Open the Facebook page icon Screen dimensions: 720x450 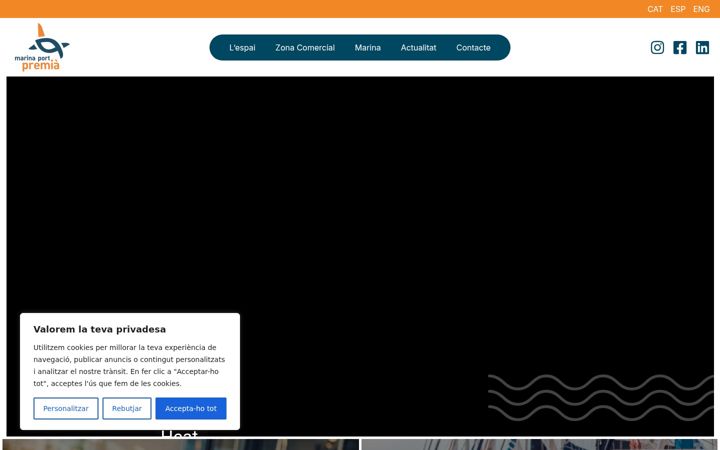point(680,47)
